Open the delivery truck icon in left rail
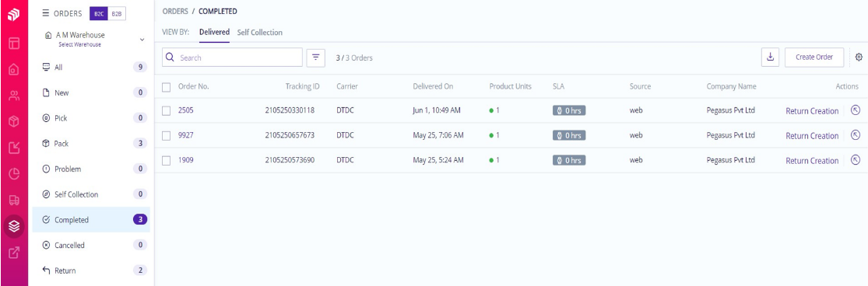Image resolution: width=868 pixels, height=286 pixels. point(14,200)
